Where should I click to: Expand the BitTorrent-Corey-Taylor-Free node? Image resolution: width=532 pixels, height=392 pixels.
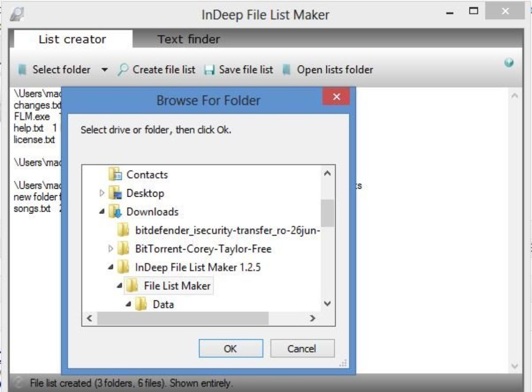point(111,249)
